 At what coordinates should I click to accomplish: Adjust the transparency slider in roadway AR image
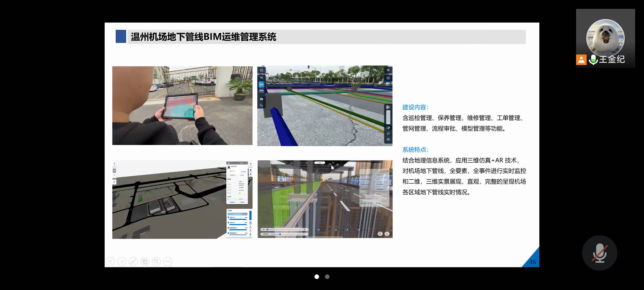(280, 234)
